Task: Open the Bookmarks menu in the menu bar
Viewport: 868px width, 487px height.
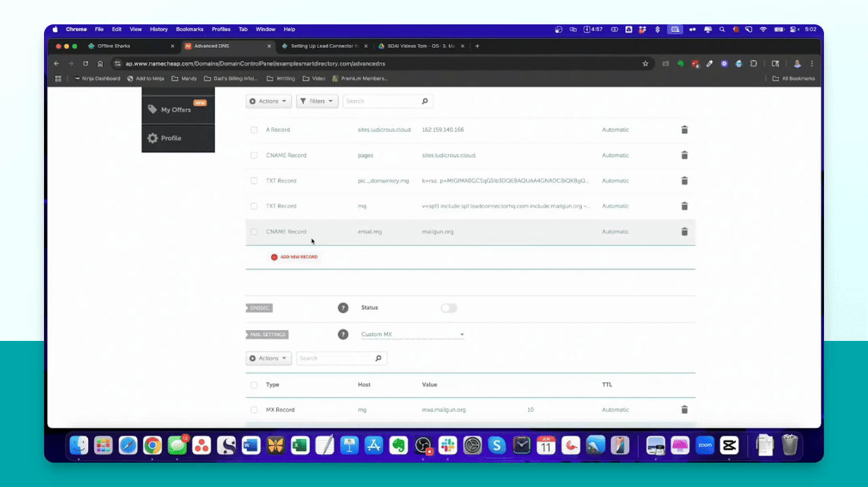Action: pos(190,30)
